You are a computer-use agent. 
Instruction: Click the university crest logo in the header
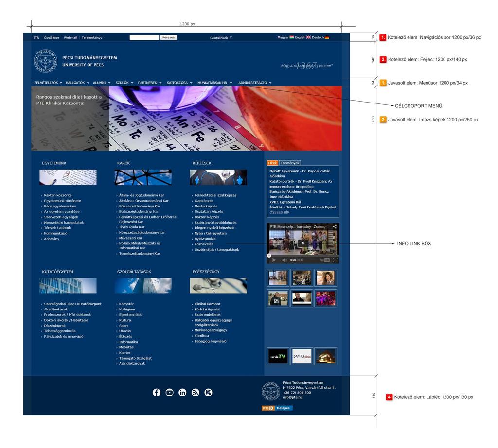[45, 61]
